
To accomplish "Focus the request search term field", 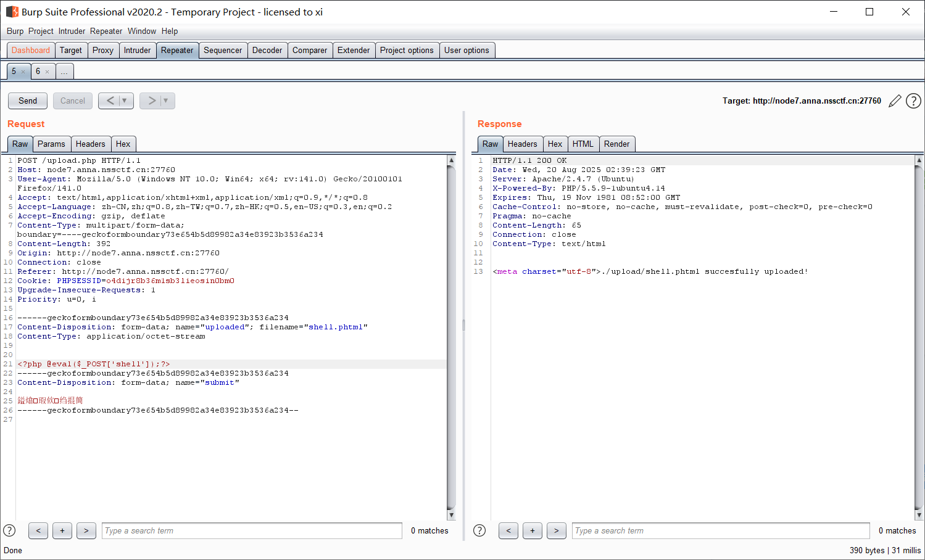I will click(x=252, y=530).
